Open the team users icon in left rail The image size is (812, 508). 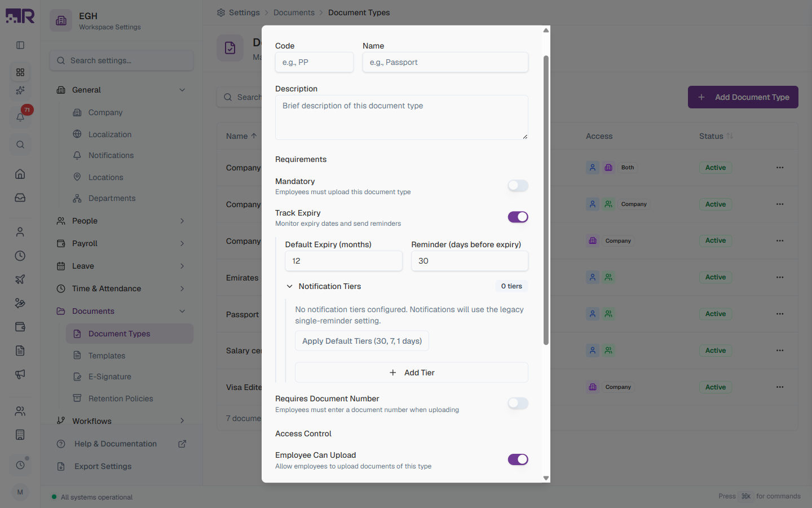pos(20,411)
